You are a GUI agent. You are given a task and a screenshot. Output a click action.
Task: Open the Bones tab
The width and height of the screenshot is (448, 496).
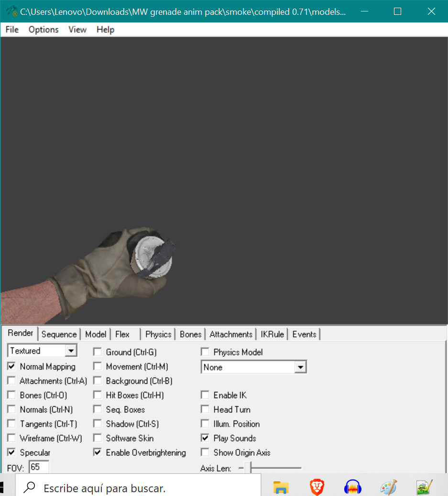[190, 334]
